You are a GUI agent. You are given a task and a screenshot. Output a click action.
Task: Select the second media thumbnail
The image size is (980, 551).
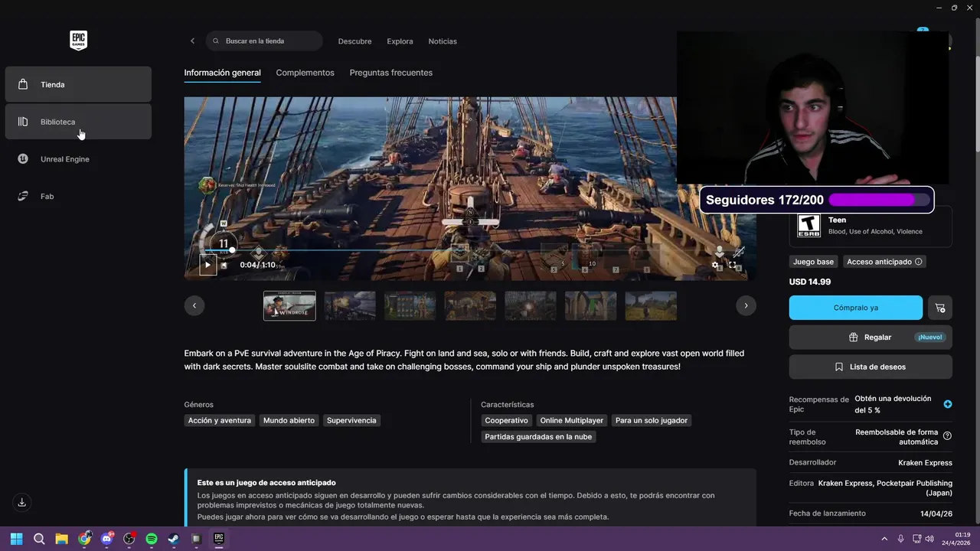click(350, 305)
